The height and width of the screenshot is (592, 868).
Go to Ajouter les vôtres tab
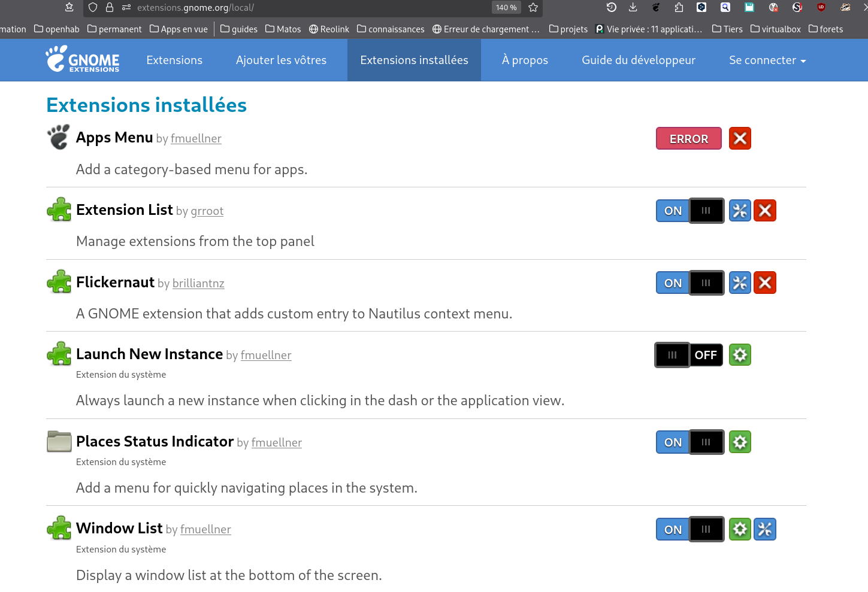click(x=281, y=60)
